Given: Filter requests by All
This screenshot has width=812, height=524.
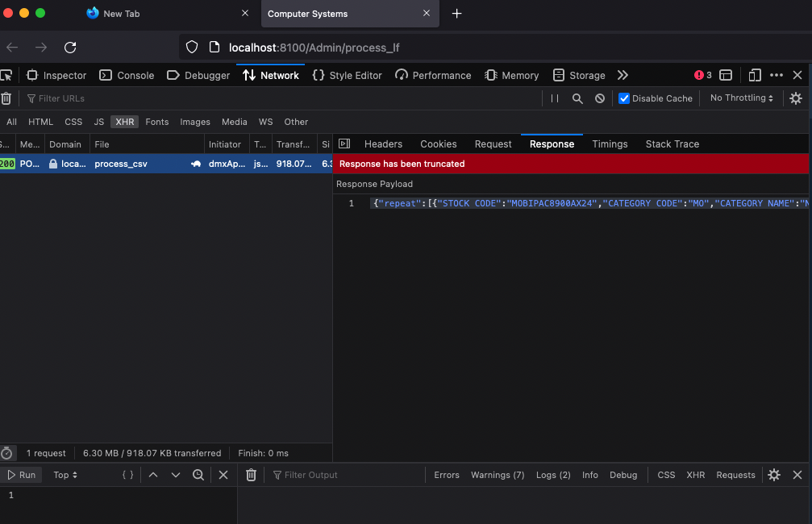Looking at the screenshot, I should (11, 123).
